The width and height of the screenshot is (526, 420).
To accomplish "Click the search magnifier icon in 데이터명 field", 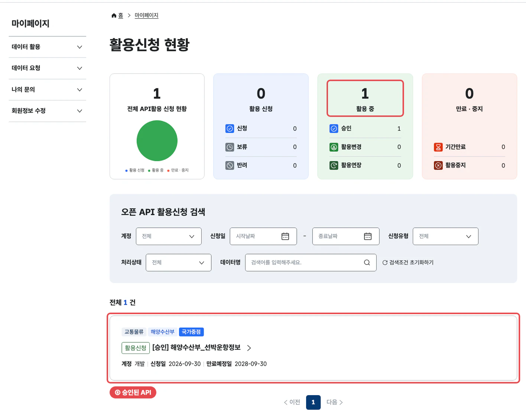I will 367,263.
